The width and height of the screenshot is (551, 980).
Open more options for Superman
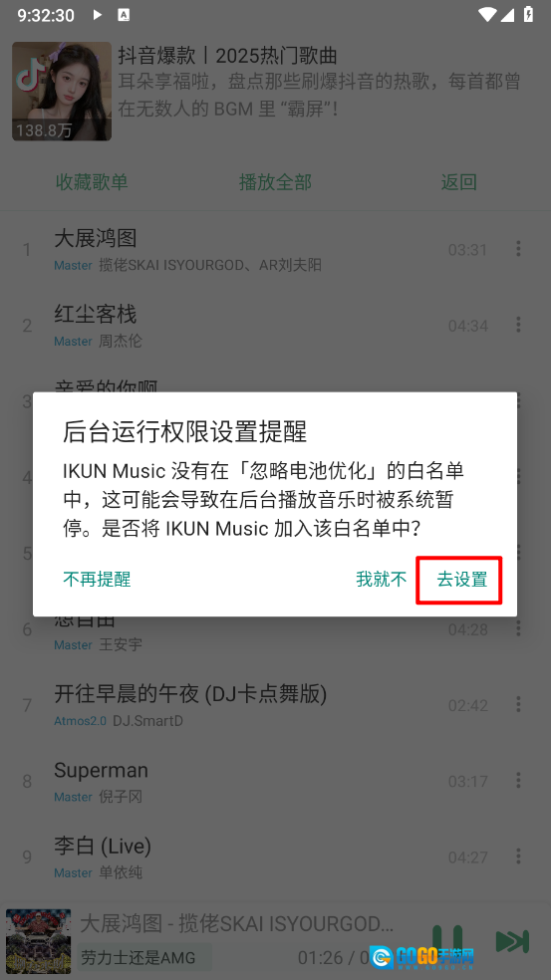click(518, 781)
